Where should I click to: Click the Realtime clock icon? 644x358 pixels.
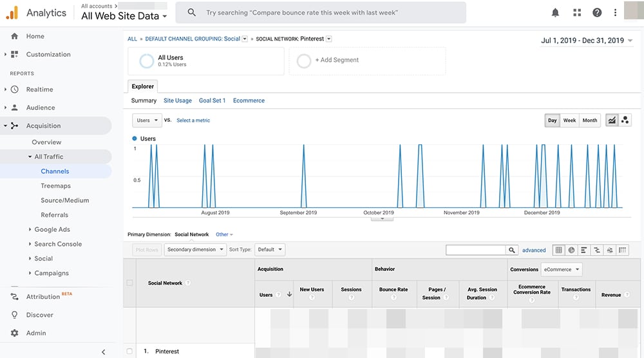pyautogui.click(x=14, y=89)
